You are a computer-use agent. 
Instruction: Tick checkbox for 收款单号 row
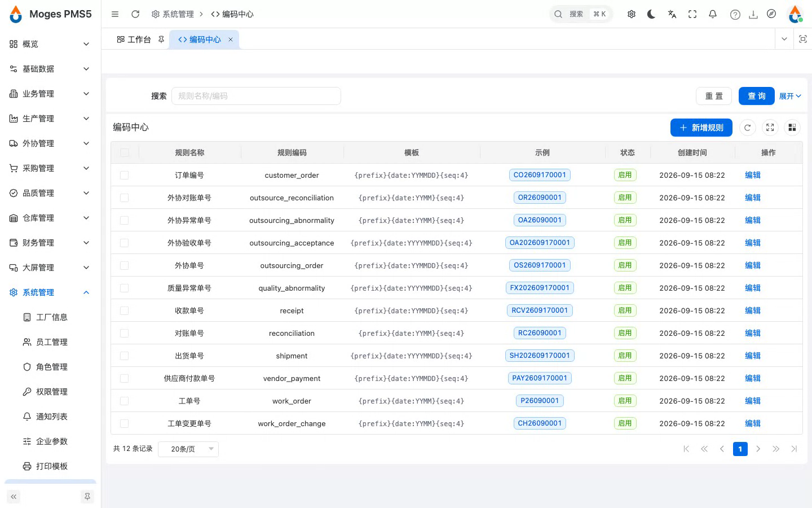(x=125, y=310)
